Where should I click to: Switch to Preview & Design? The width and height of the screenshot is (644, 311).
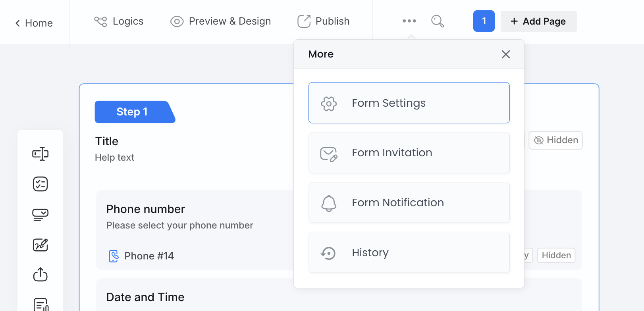221,21
